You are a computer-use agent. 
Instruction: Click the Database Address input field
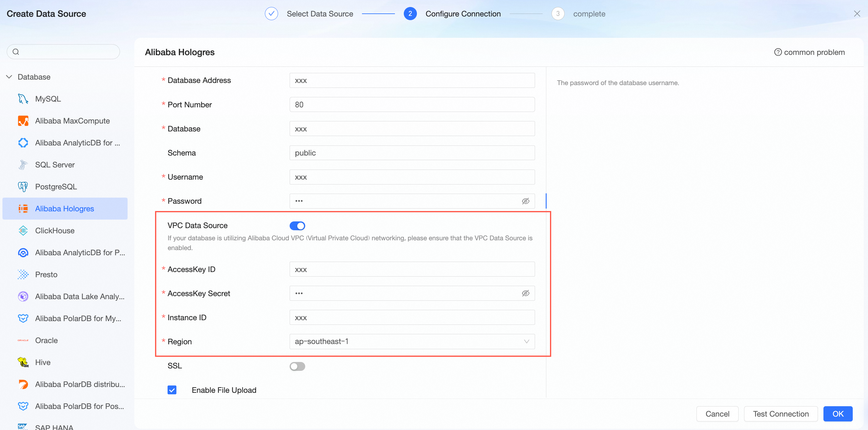412,81
